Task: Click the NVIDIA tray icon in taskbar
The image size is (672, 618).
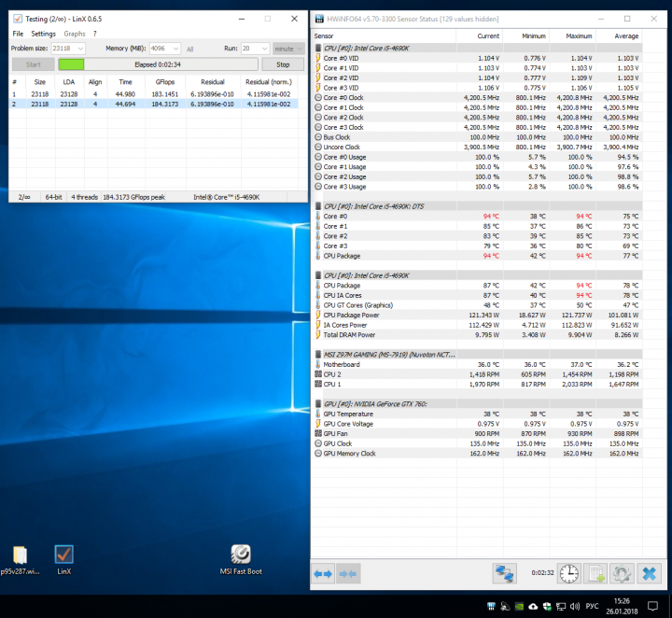Action: coord(519,607)
